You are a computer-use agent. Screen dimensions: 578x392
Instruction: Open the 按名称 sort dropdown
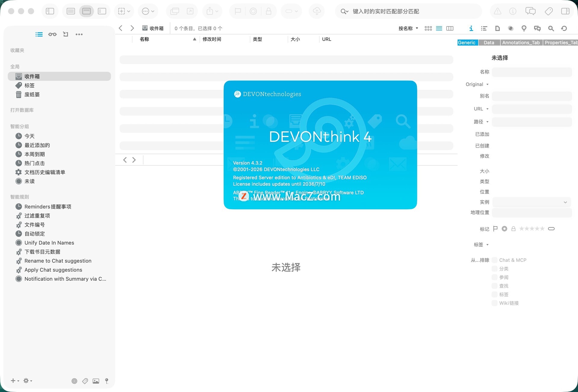[x=408, y=28]
